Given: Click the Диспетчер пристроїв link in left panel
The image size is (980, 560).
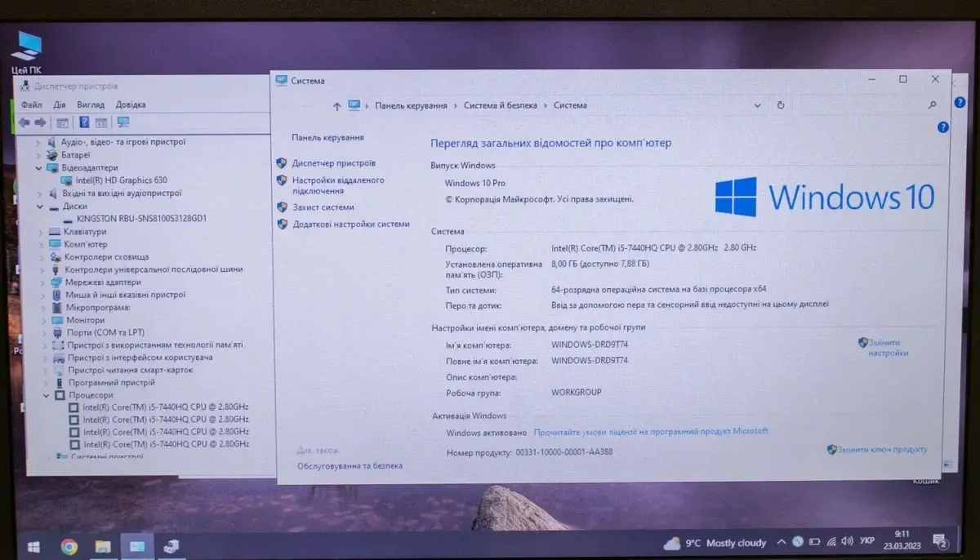Looking at the screenshot, I should point(333,163).
